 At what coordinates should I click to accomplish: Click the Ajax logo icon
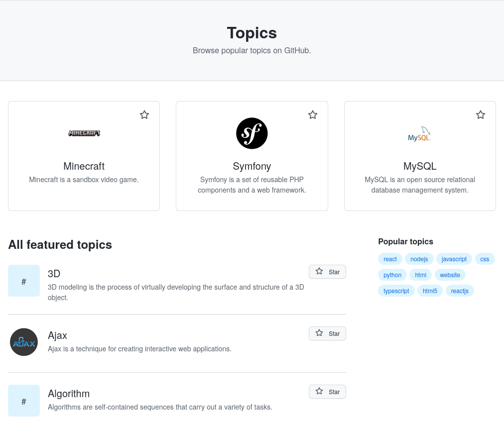point(24,342)
